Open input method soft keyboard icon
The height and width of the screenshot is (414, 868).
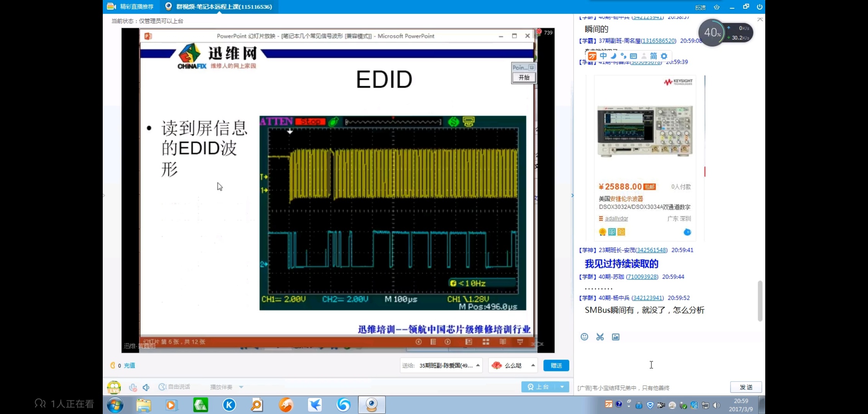click(x=633, y=56)
